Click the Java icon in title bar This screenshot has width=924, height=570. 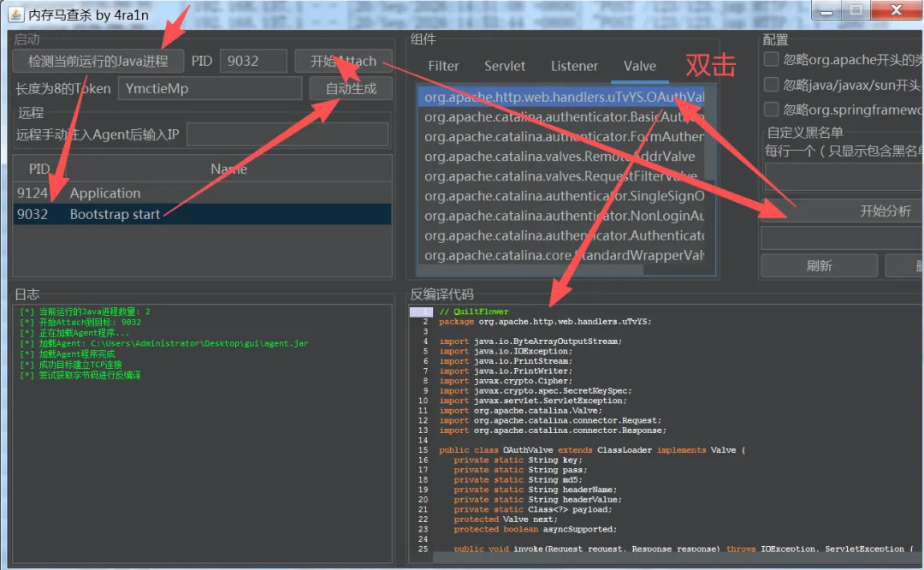(x=16, y=15)
